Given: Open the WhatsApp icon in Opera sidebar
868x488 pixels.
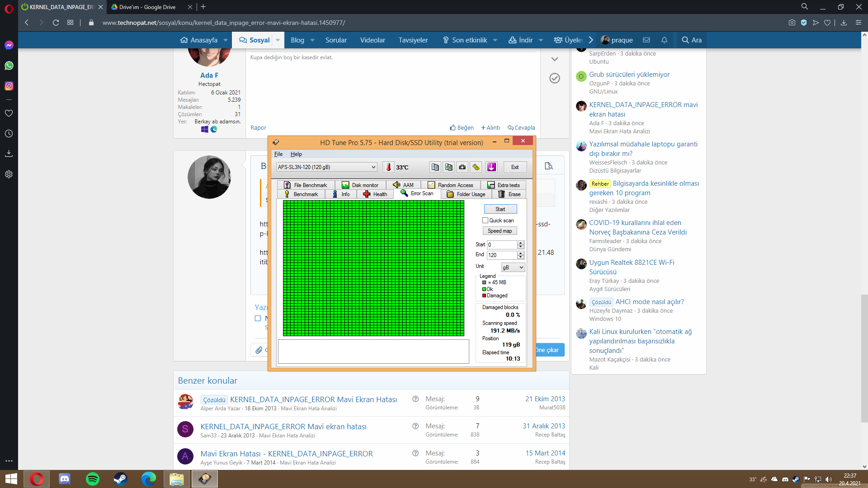Looking at the screenshot, I should pos(9,66).
